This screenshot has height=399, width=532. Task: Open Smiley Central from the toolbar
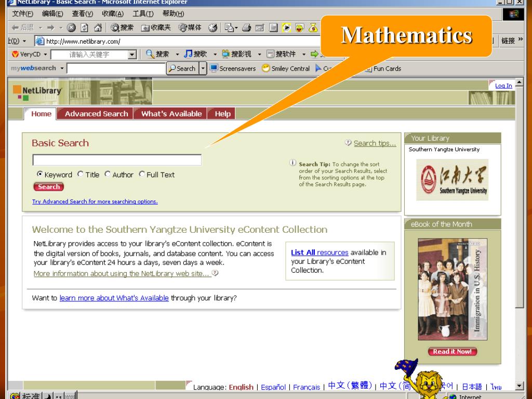tap(286, 69)
